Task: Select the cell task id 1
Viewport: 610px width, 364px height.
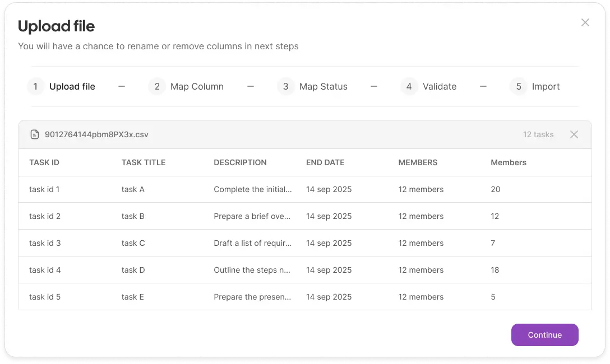Action: [x=44, y=189]
